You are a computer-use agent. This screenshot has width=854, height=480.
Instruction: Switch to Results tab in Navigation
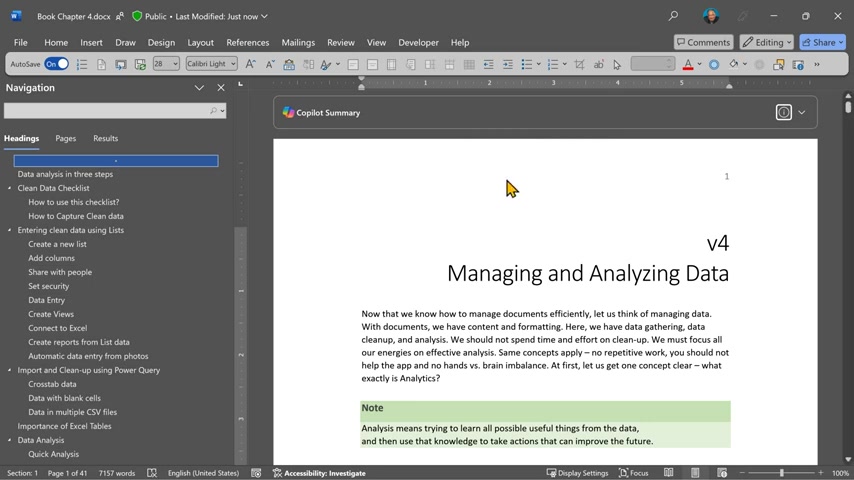[x=105, y=138]
